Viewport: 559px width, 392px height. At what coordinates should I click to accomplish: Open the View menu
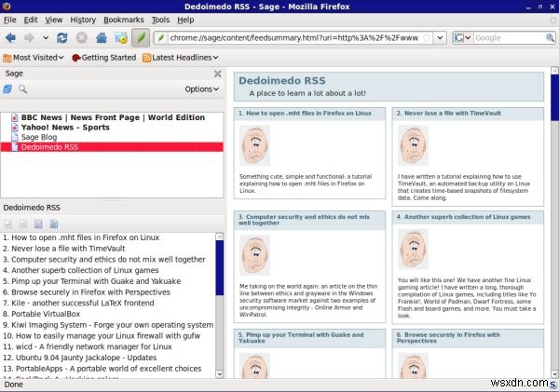tap(53, 20)
